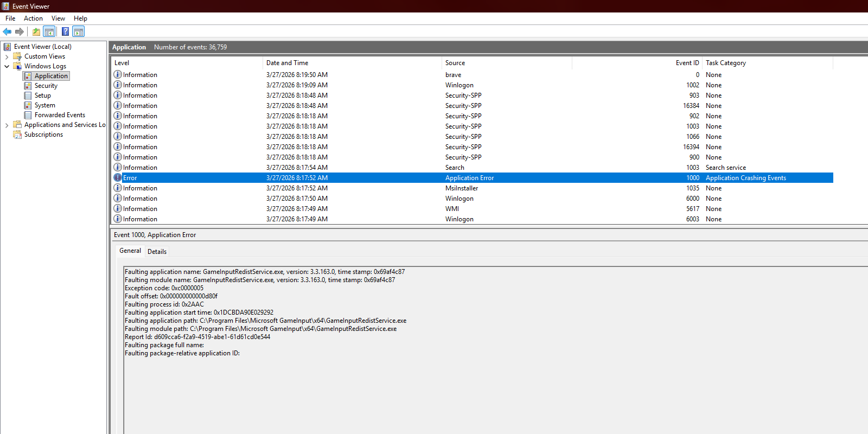Click the info icon on the event 1002 row

[x=118, y=85]
